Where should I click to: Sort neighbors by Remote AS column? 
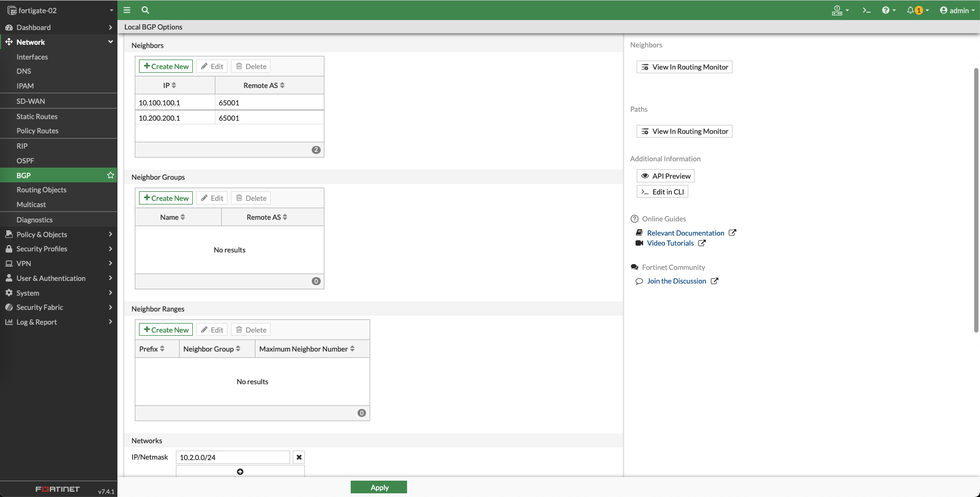264,85
